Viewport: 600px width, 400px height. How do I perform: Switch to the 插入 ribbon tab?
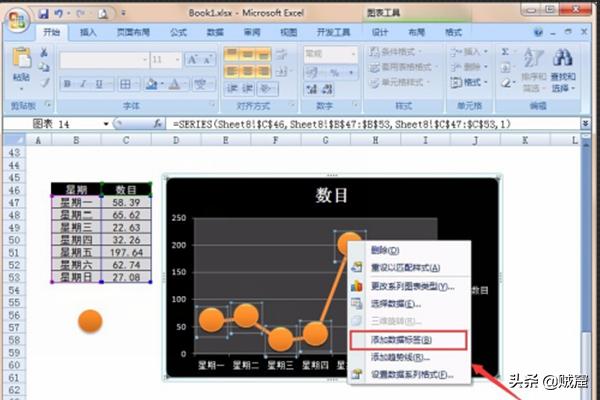pos(88,33)
